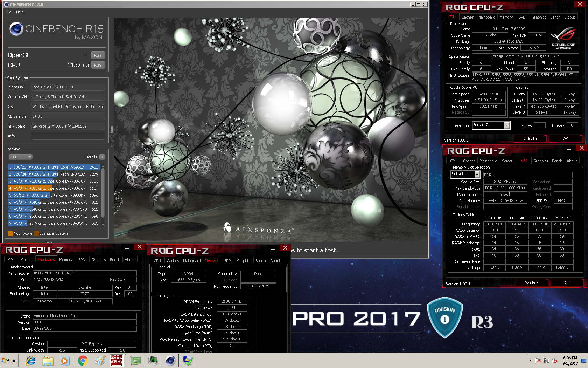Click the Cinebench R15 logo sphere
This screenshot has width=588, height=368.
16,29
